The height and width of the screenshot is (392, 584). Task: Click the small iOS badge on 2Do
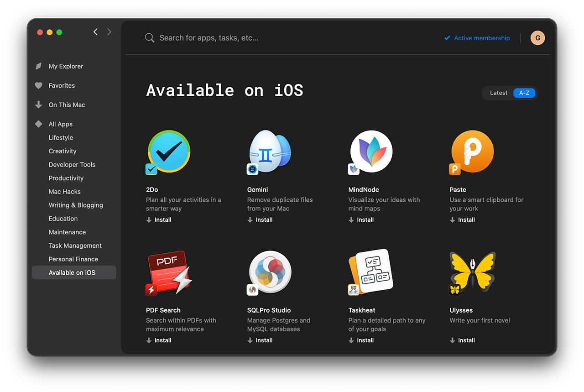pos(151,169)
